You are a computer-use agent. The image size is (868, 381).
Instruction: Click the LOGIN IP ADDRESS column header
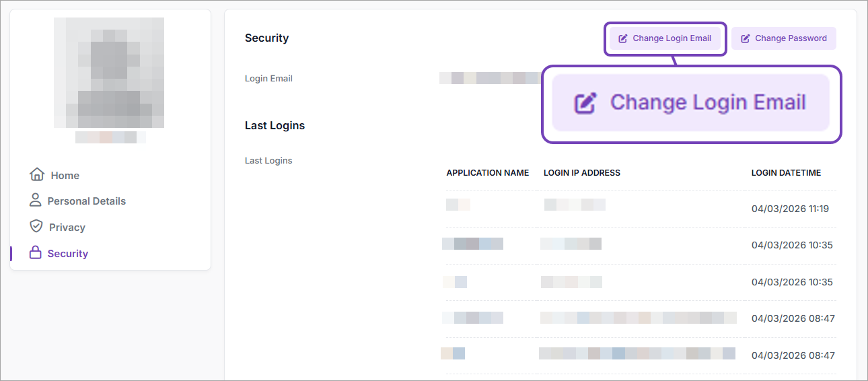click(582, 173)
